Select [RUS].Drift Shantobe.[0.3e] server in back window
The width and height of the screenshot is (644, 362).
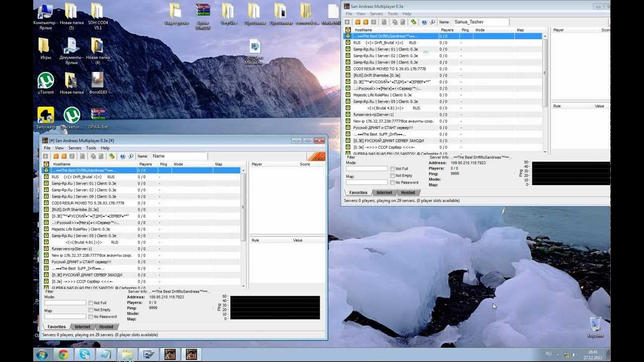tap(443, 75)
